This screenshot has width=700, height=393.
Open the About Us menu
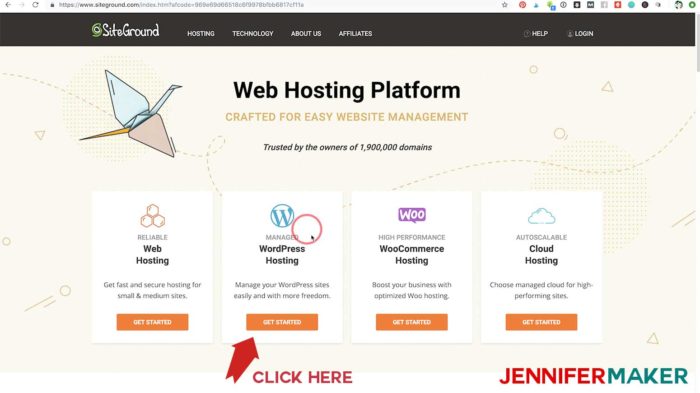[x=306, y=33]
